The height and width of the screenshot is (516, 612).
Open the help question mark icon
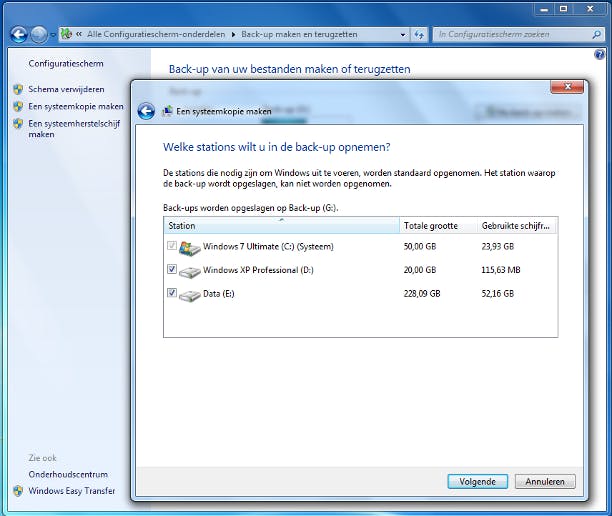tap(599, 54)
